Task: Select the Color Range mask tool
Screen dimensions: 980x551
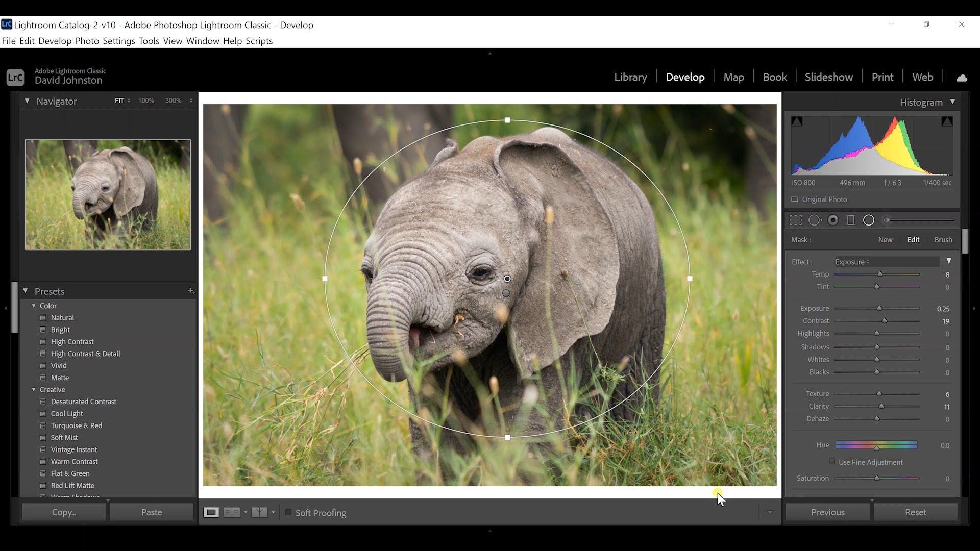Action: (x=834, y=220)
